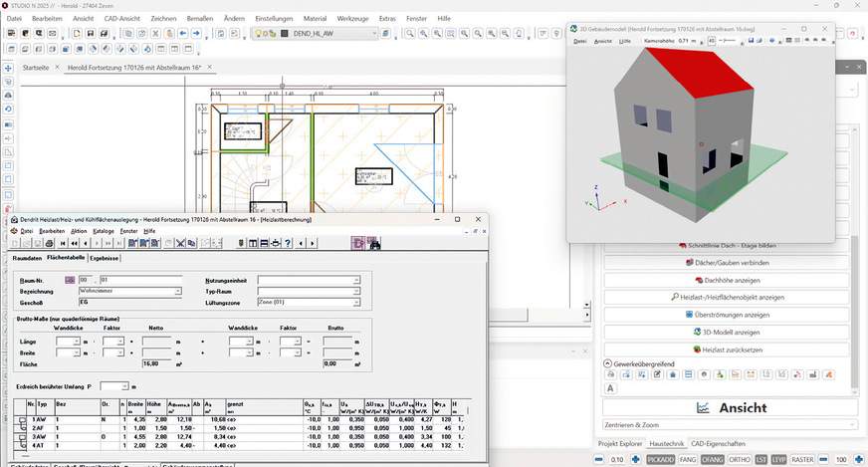Click the move cross icon at left sidebar top

(8, 68)
